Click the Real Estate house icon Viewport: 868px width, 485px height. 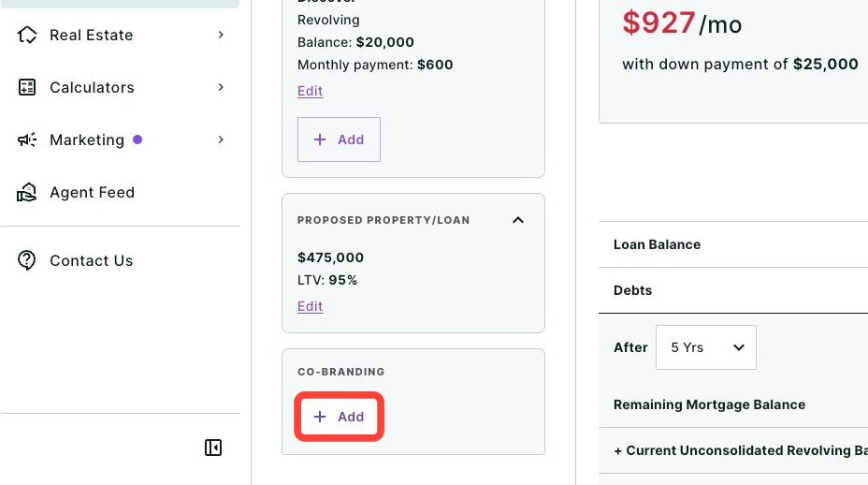point(26,35)
